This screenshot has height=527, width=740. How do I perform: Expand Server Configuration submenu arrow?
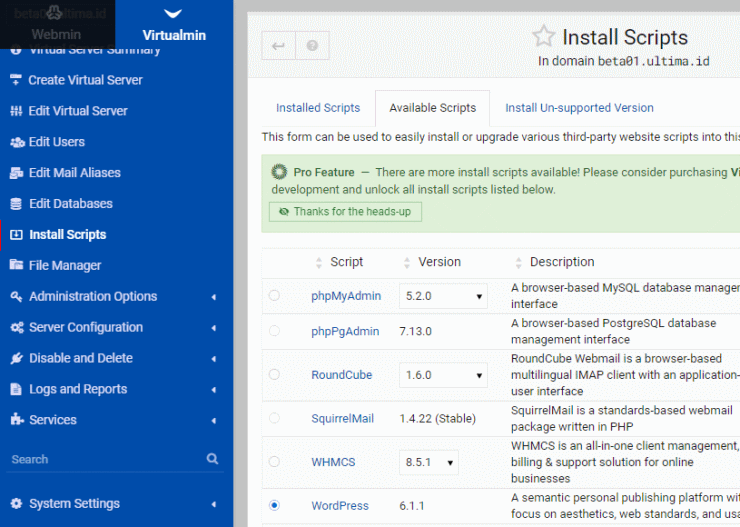click(x=214, y=327)
